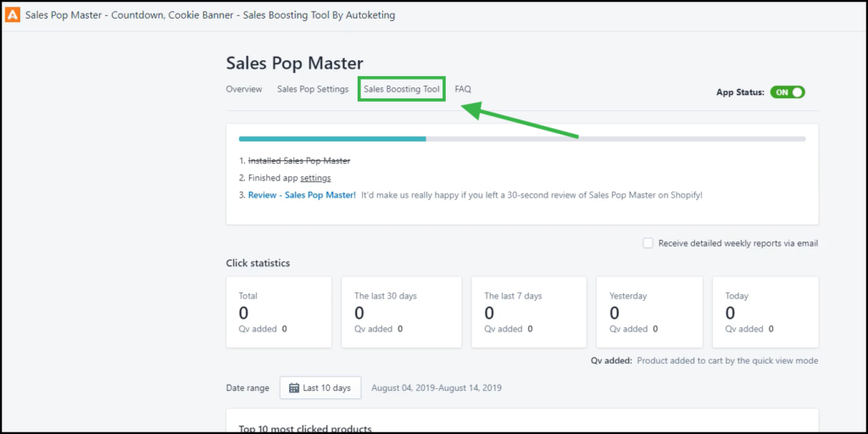Open the Last 10 days date range picker
This screenshot has width=868, height=434.
(x=320, y=388)
